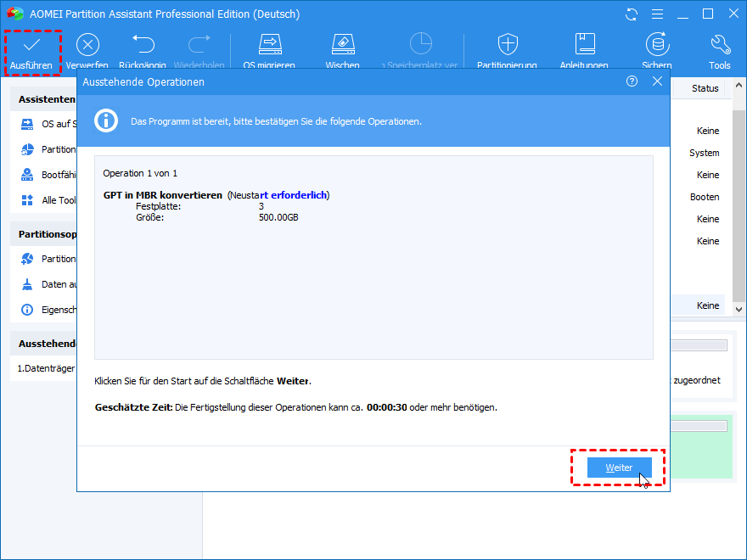This screenshot has width=747, height=560.
Task: Click the Operation 1 von 1 label
Action: 140,173
